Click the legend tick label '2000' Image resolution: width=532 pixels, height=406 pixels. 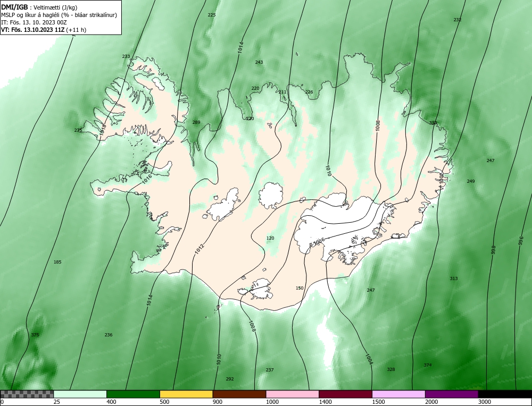coord(431,402)
